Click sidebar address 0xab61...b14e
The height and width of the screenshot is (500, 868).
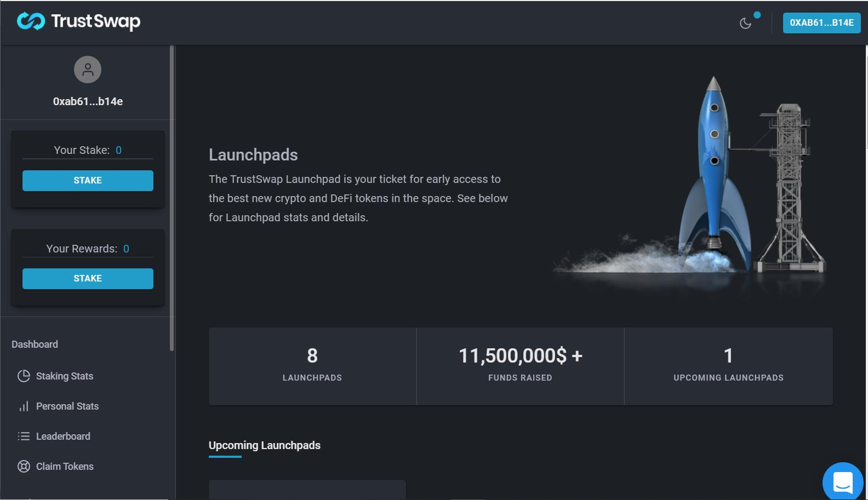88,101
